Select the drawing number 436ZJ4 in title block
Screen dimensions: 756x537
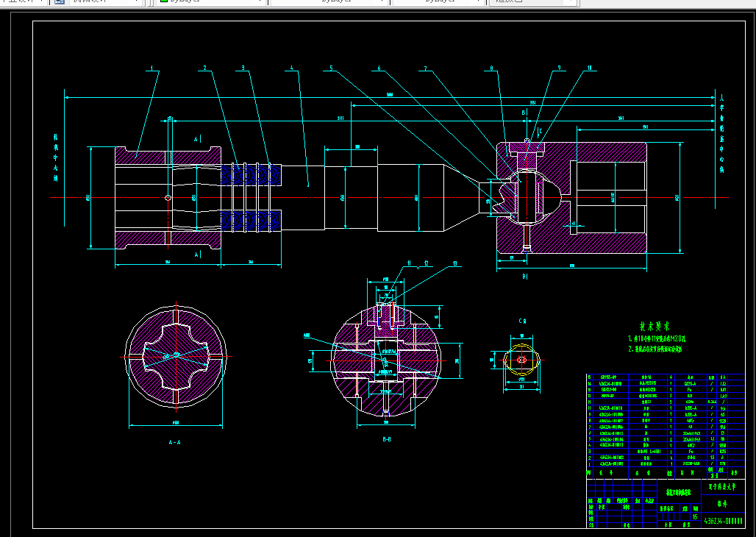click(x=723, y=521)
